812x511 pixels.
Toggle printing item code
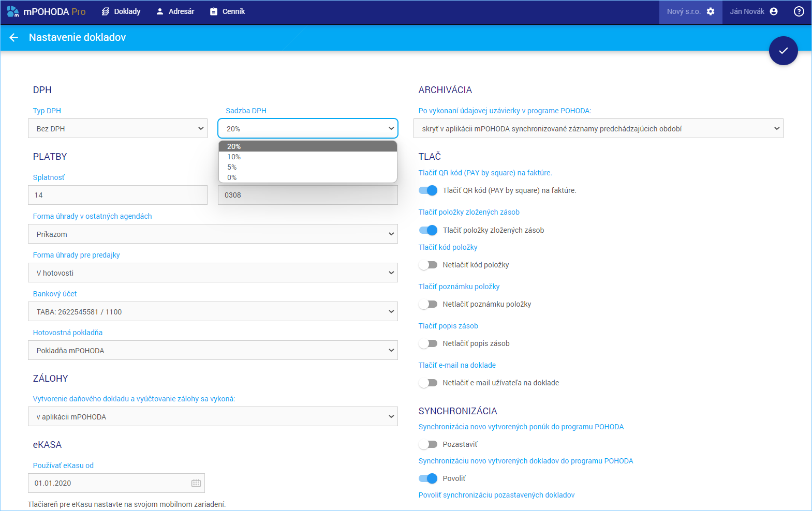coord(428,265)
